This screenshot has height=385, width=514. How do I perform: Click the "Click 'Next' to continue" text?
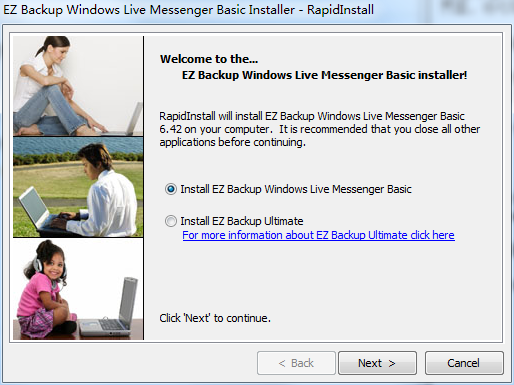[215, 318]
